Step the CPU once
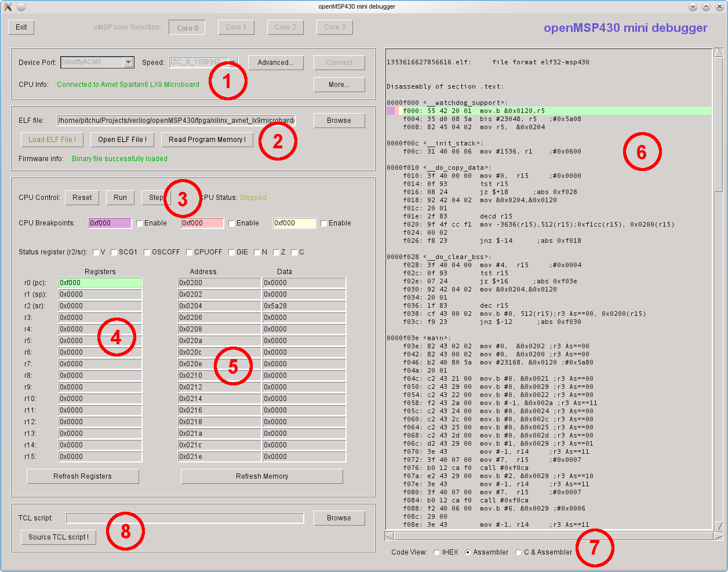The width and height of the screenshot is (728, 572). pos(155,198)
